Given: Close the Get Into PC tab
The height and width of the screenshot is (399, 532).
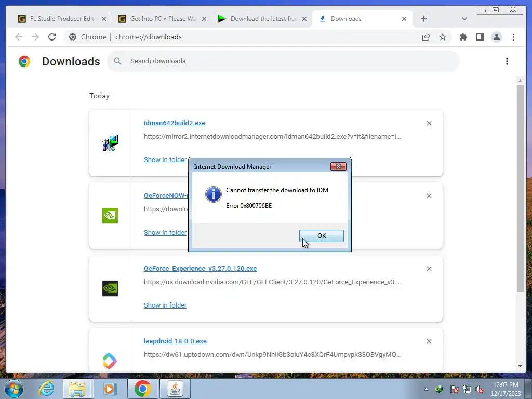Looking at the screenshot, I should (204, 19).
